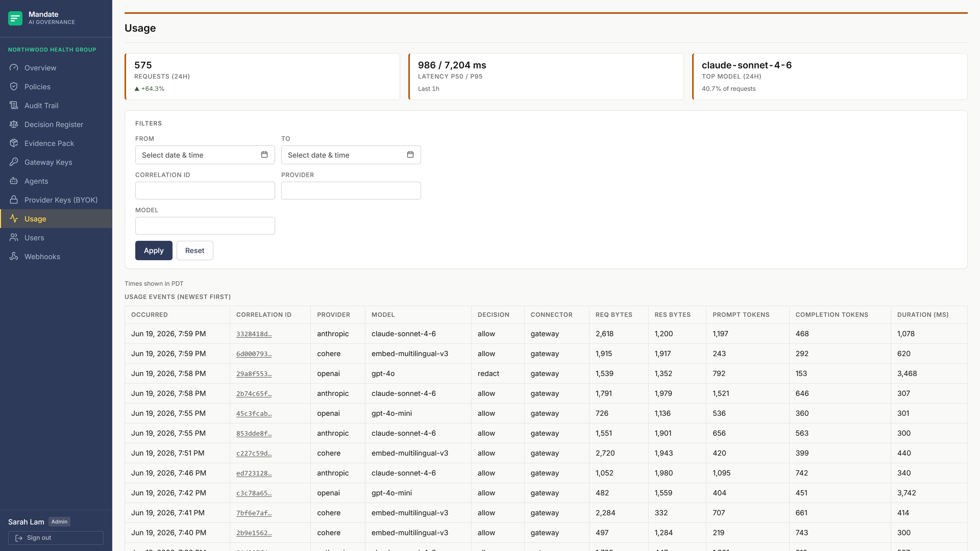Open Audit Trail in sidebar
The width and height of the screenshot is (980, 551).
[56, 106]
